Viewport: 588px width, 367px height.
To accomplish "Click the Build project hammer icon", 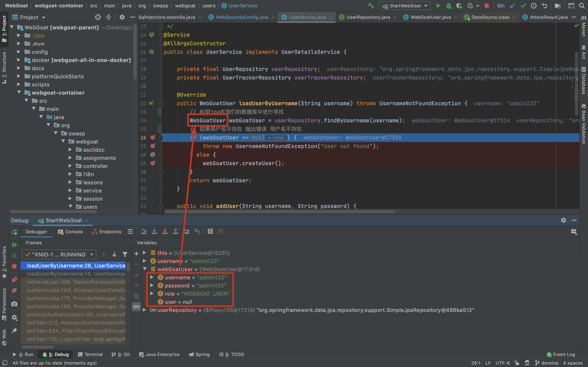I will point(371,6).
